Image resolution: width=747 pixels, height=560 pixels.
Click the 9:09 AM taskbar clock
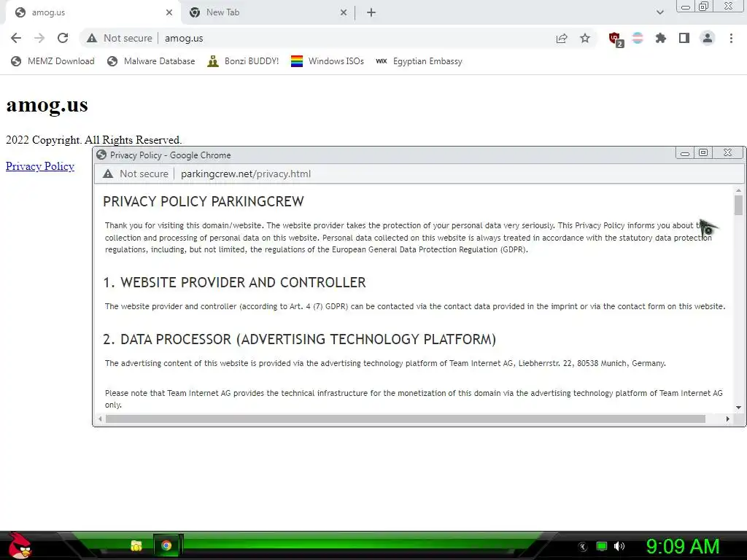pos(682,546)
